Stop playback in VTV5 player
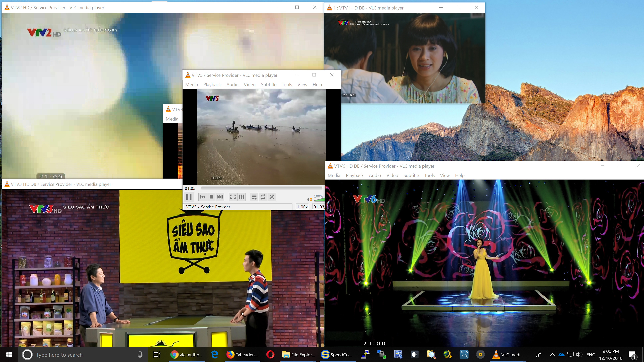Screen dimensions: 644x362 click(211, 197)
